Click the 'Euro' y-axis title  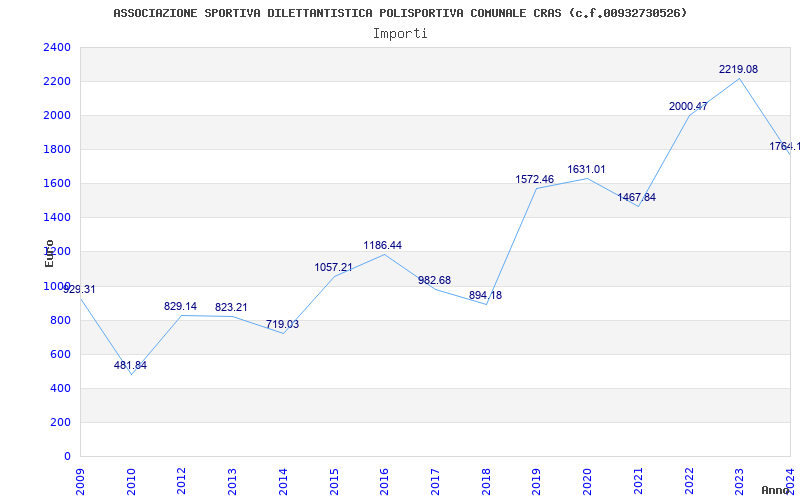click(49, 253)
